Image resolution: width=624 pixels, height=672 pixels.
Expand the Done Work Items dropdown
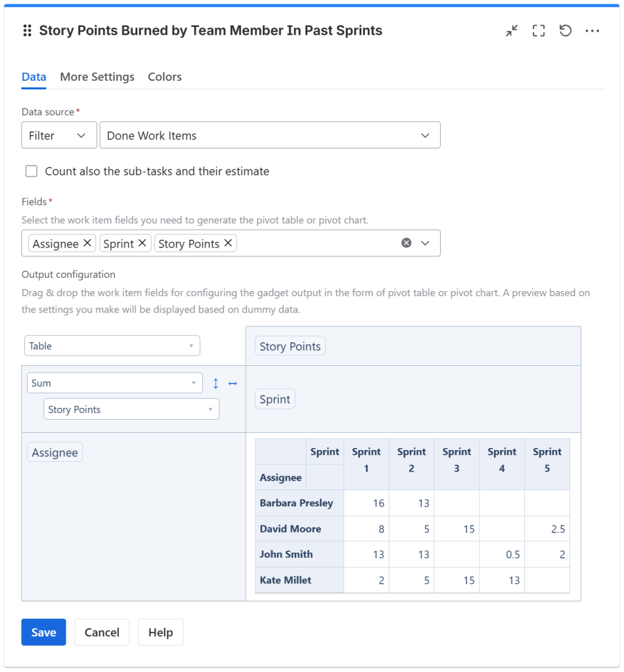pos(269,135)
